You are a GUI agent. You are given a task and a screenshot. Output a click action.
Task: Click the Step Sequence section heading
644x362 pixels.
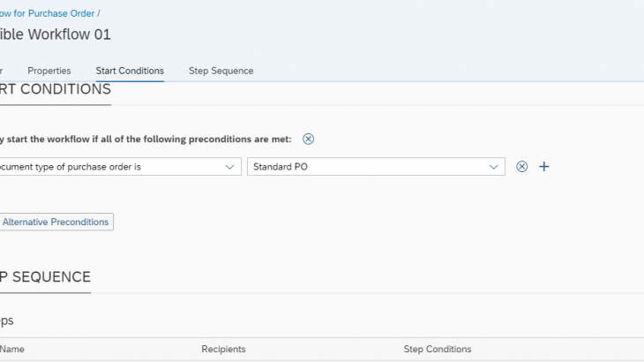[x=45, y=277]
